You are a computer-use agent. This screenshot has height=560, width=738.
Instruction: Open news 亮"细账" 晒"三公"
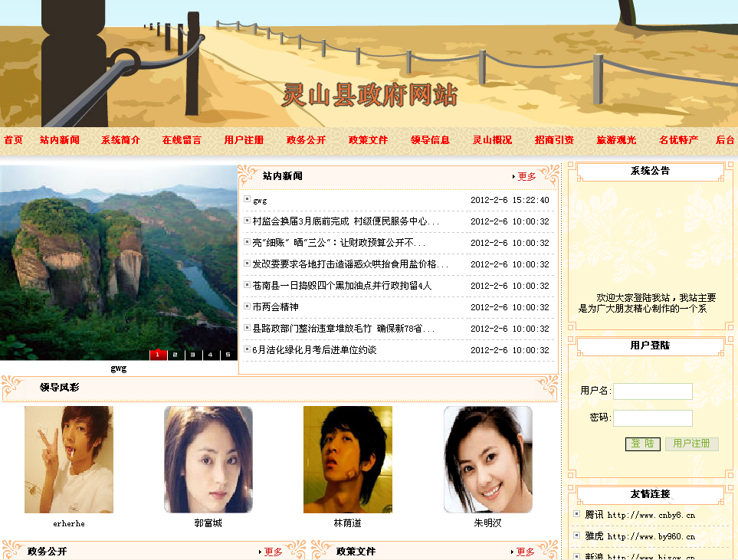click(x=339, y=243)
